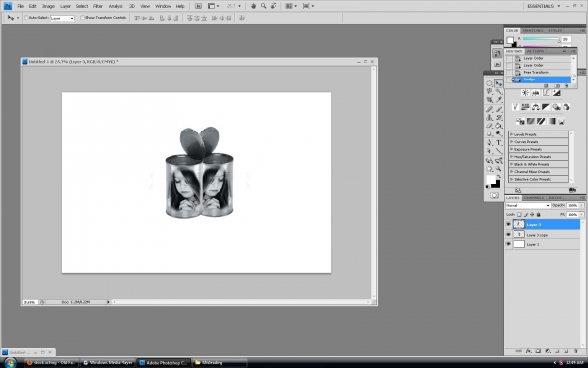Open the Fill slider arrow

point(581,214)
